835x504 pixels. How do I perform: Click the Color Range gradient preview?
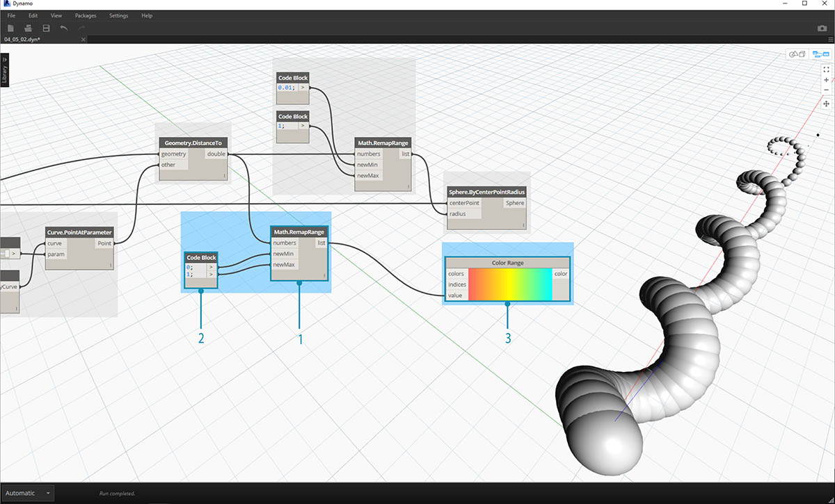(509, 284)
